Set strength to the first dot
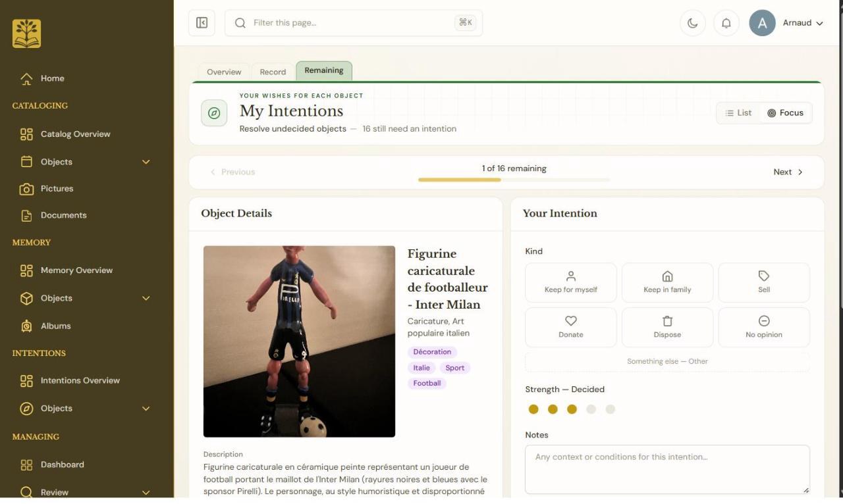843x504 pixels. pyautogui.click(x=533, y=409)
